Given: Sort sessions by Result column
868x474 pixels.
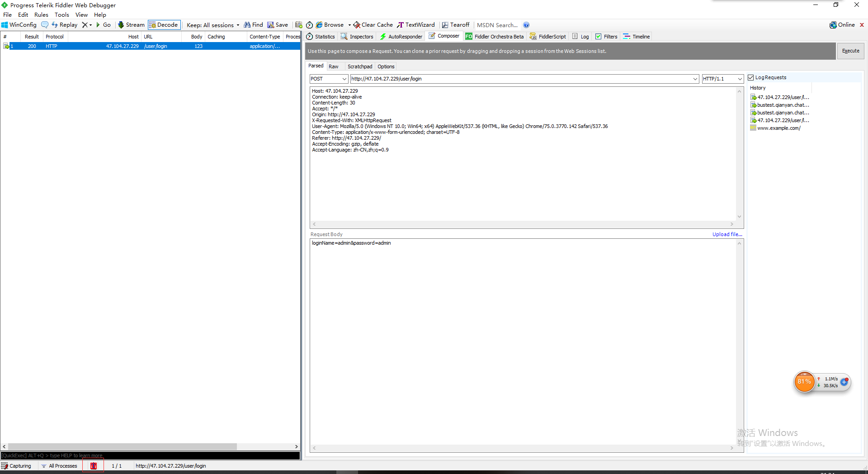Looking at the screenshot, I should pos(32,37).
